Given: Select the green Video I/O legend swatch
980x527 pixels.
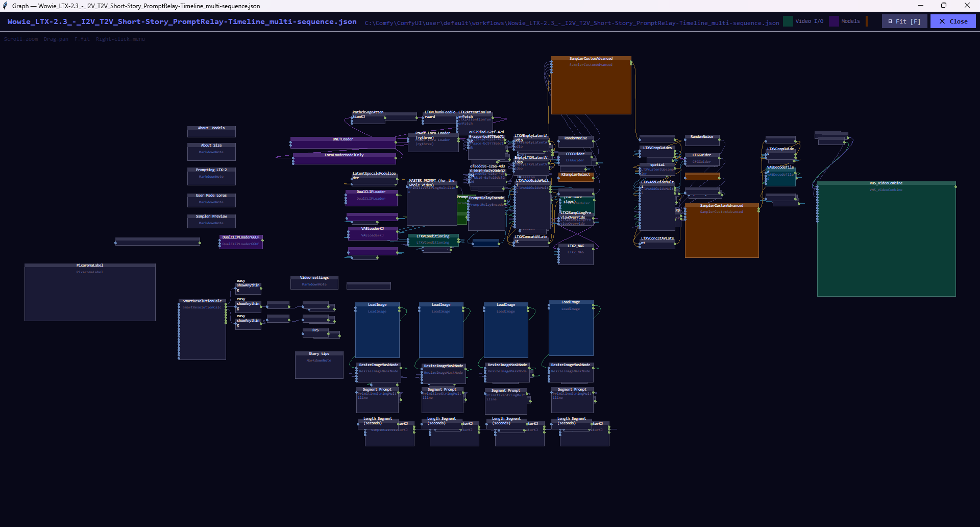Looking at the screenshot, I should coord(788,21).
